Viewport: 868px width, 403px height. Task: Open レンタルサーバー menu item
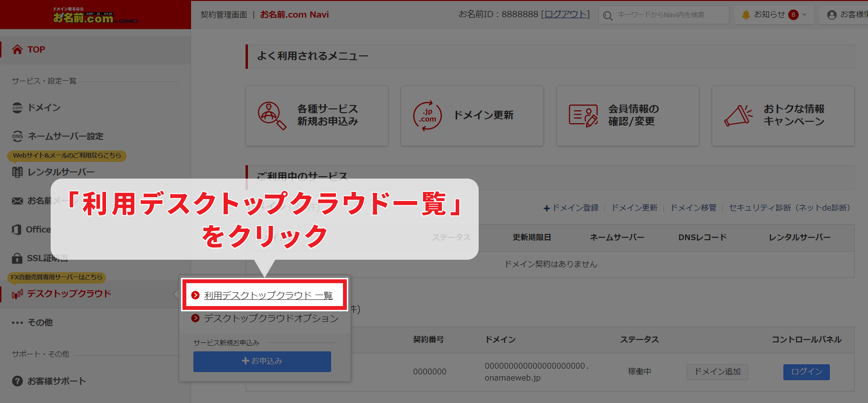pos(61,172)
